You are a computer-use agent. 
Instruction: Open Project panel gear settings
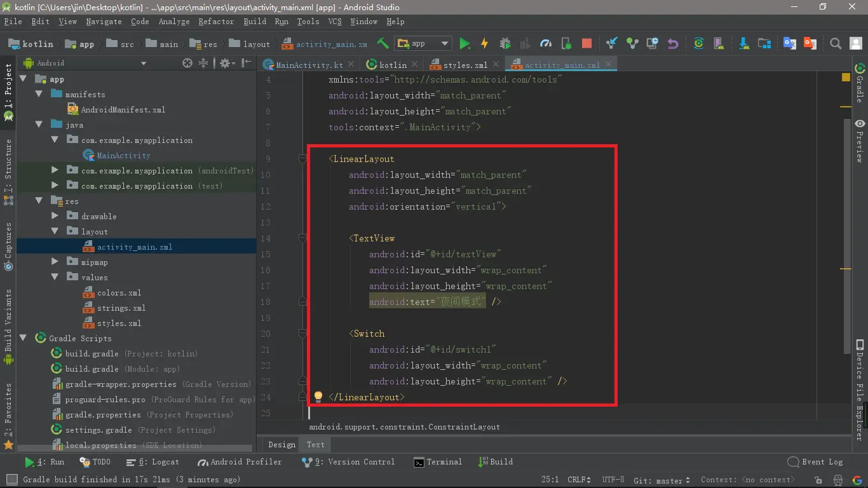[226, 63]
